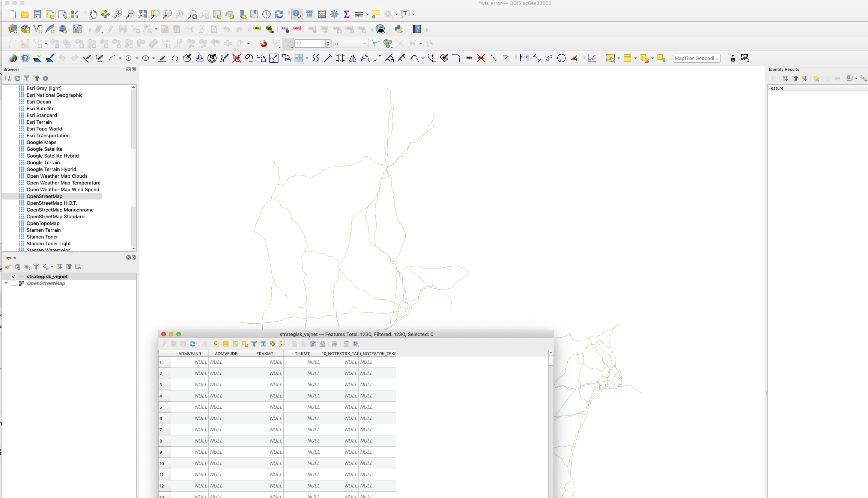Screen dimensions: 868x498
Task: Activate the Pan Map tool
Action: click(x=93, y=14)
